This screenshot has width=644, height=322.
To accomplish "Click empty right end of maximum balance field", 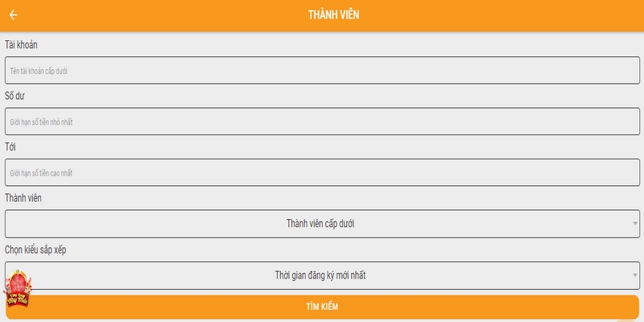I will [596, 173].
